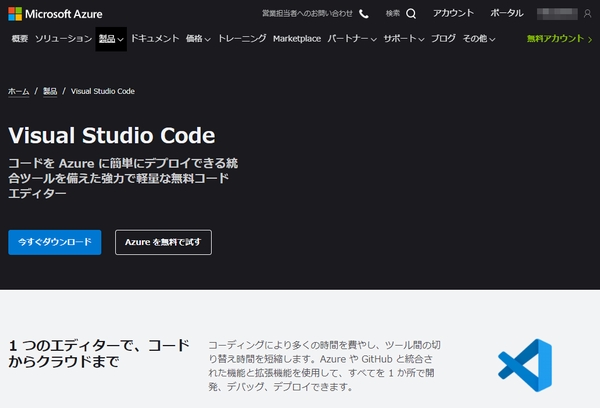600x408 pixels.
Task: Click the user profile icon
Action: 587,14
